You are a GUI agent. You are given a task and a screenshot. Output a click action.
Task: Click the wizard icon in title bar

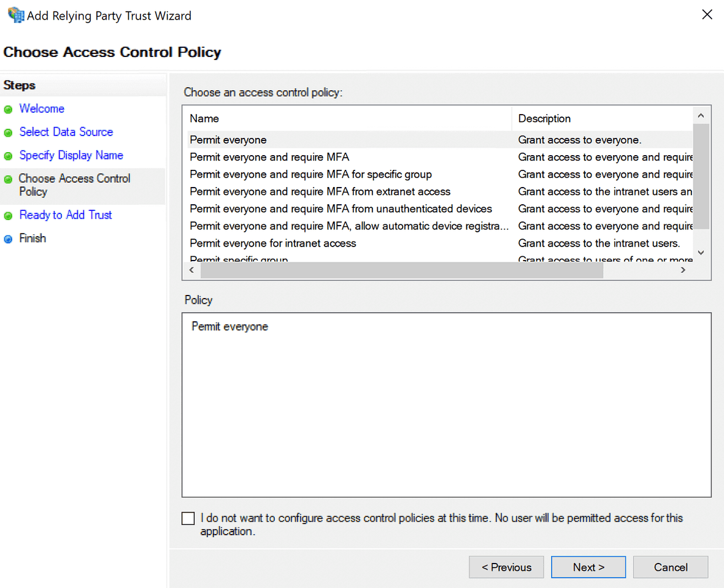coord(15,15)
